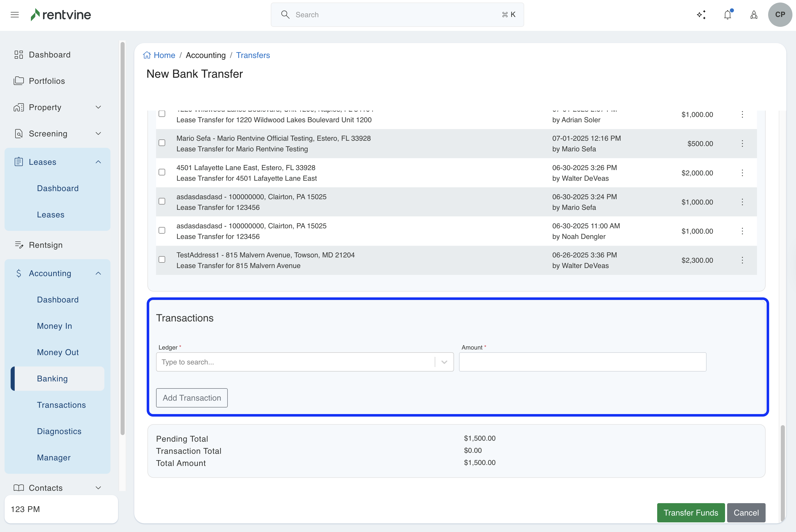Go to Money In under Accounting

pos(54,326)
